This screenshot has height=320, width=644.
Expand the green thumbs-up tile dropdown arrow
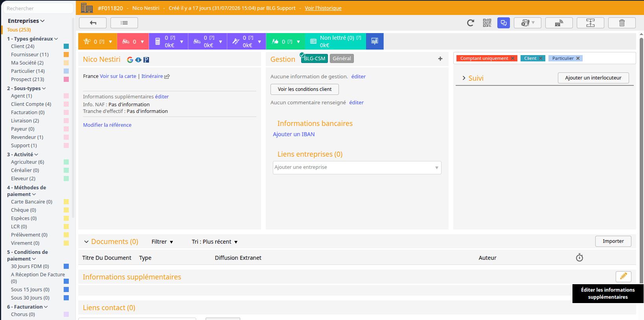[298, 42]
